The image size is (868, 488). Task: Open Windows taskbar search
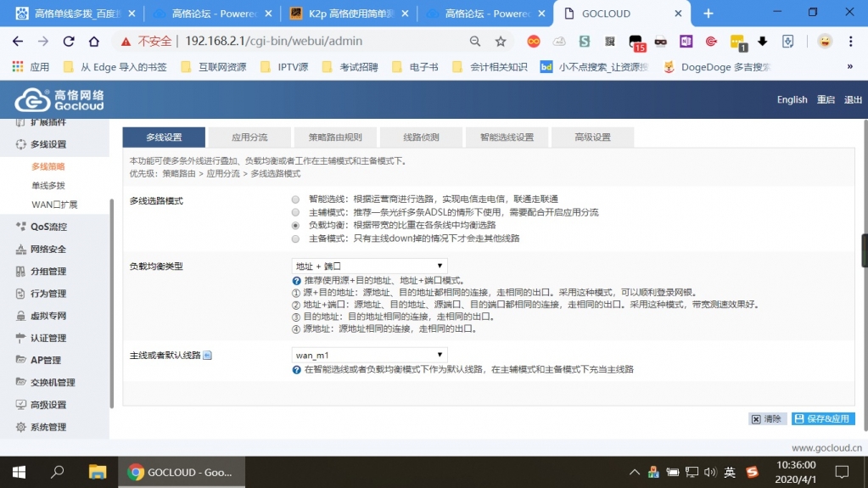tap(57, 472)
